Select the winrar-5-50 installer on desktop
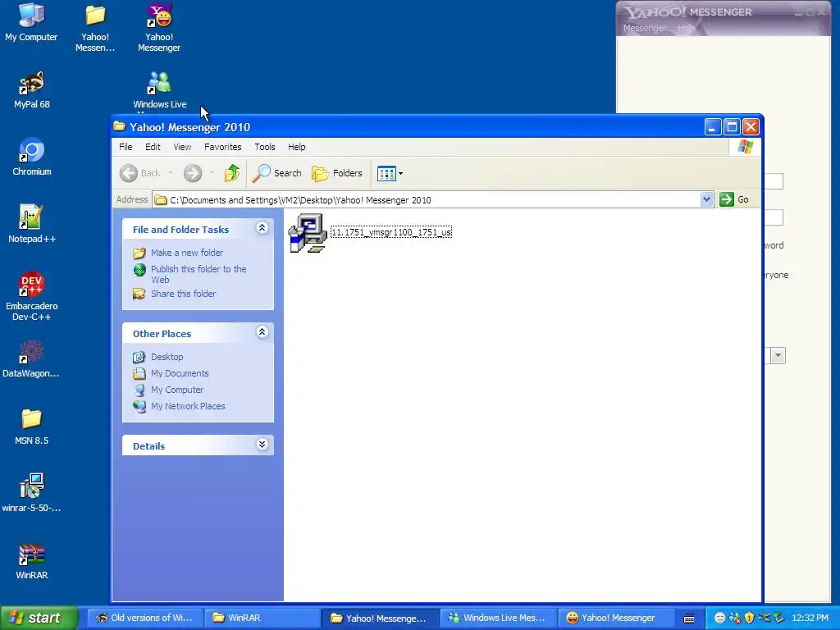840x630 pixels. coord(31,493)
